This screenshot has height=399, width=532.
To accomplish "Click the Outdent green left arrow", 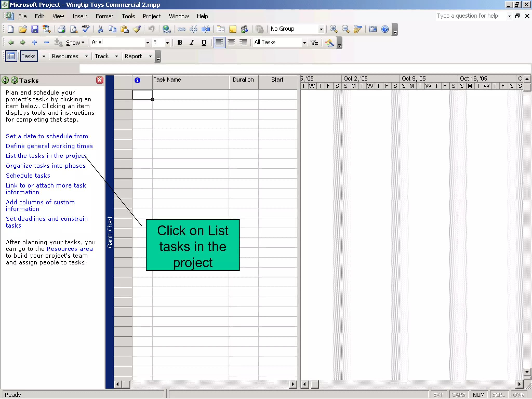I will [x=11, y=42].
